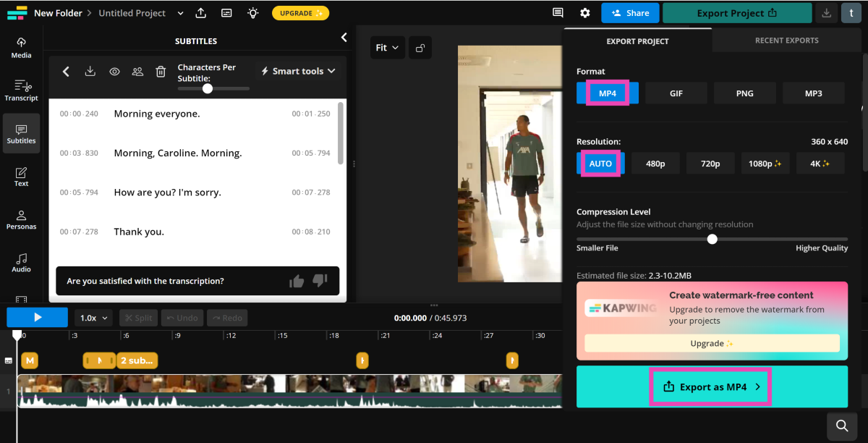Screen dimensions: 868x443
Task: Open the Media panel in sidebar
Action: click(21, 47)
